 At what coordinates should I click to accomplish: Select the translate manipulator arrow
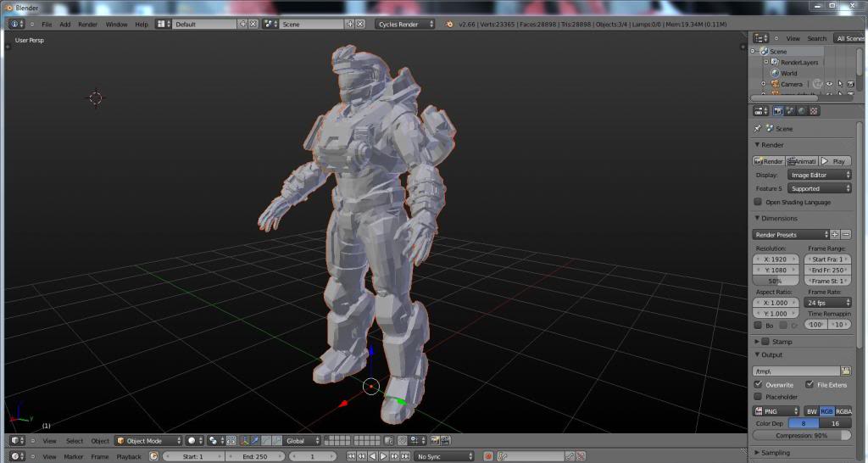tap(255, 441)
